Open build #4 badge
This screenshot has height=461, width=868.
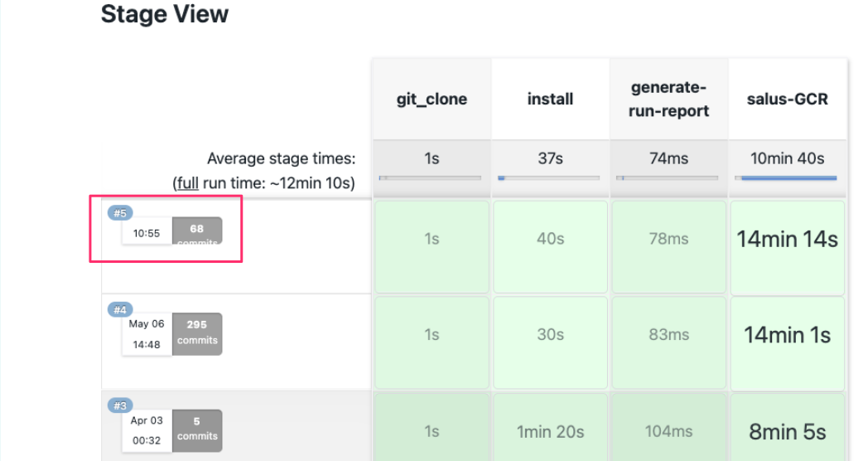point(120,310)
